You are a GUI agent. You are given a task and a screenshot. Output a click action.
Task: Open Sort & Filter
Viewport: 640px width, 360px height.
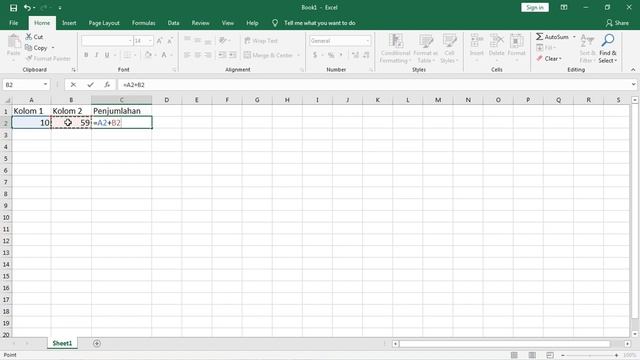587,48
